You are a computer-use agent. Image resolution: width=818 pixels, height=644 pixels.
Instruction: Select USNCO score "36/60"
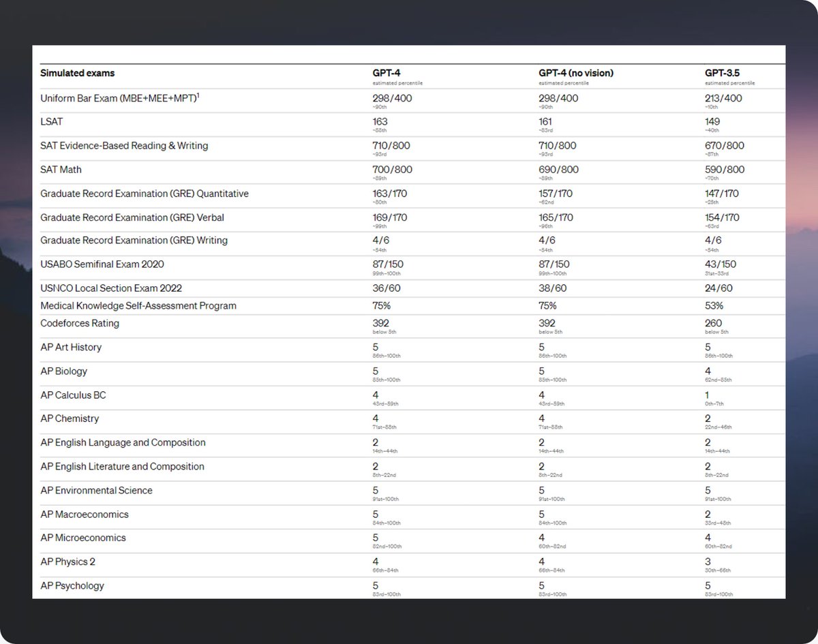pyautogui.click(x=386, y=288)
